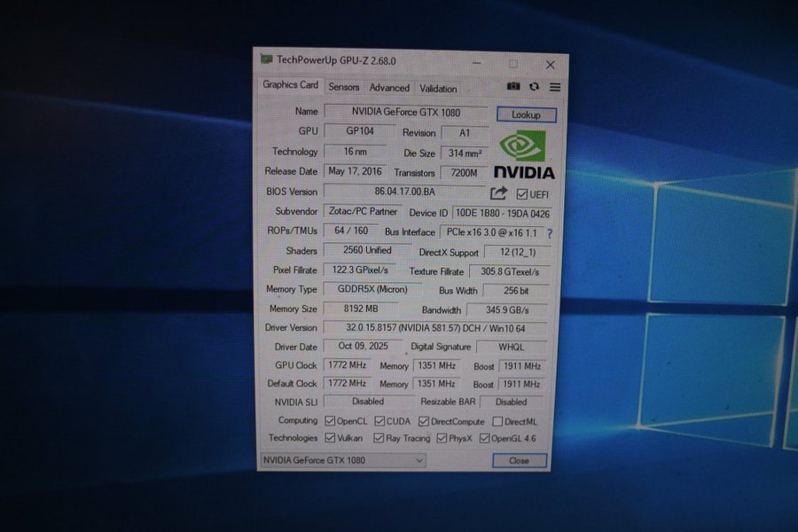
Task: Toggle the UEFI checkbox
Action: [522, 194]
